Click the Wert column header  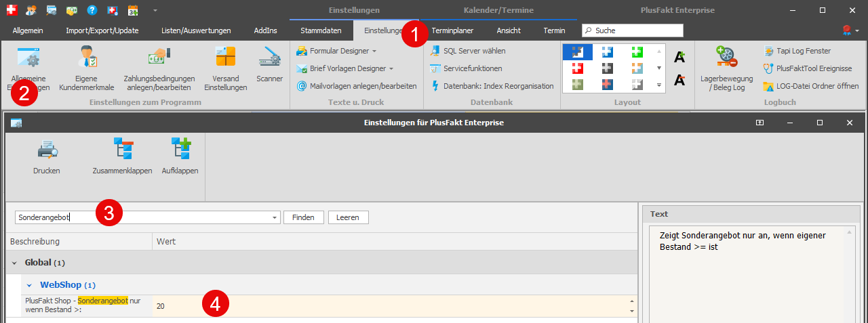[x=395, y=241]
